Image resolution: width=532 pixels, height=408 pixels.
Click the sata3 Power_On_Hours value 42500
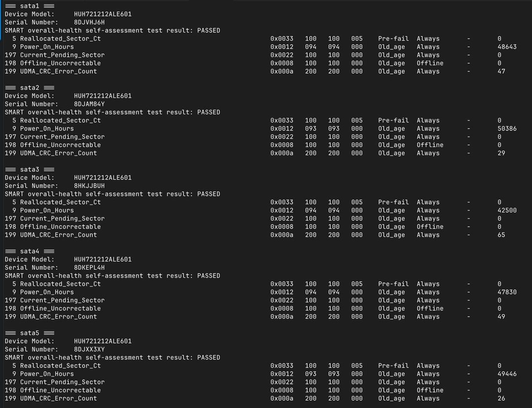[x=507, y=211]
